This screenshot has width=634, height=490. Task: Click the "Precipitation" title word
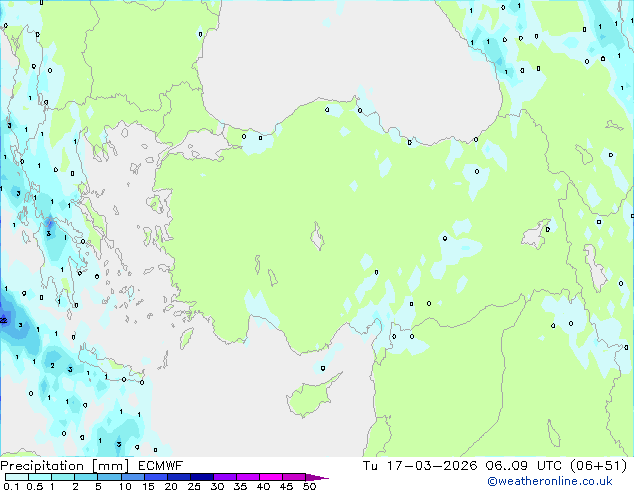(42, 466)
